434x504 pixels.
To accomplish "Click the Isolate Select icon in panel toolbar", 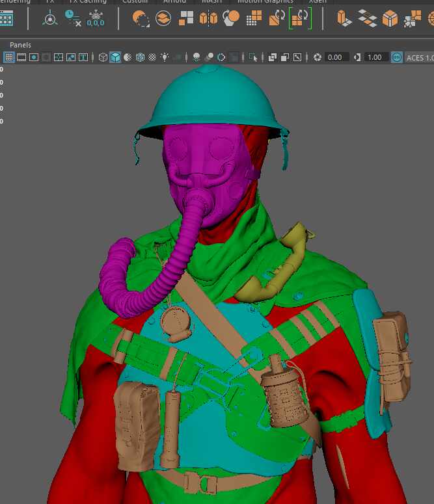I will (x=254, y=57).
